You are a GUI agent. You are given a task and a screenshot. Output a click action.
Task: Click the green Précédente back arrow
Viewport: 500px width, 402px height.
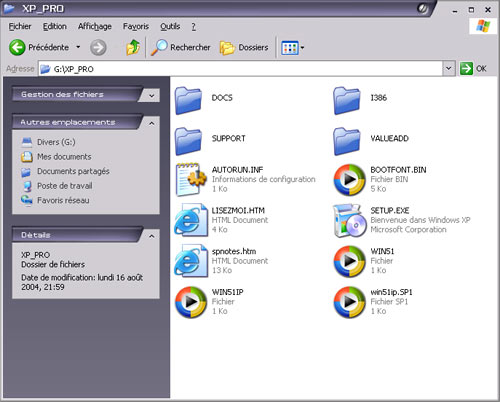[17, 48]
